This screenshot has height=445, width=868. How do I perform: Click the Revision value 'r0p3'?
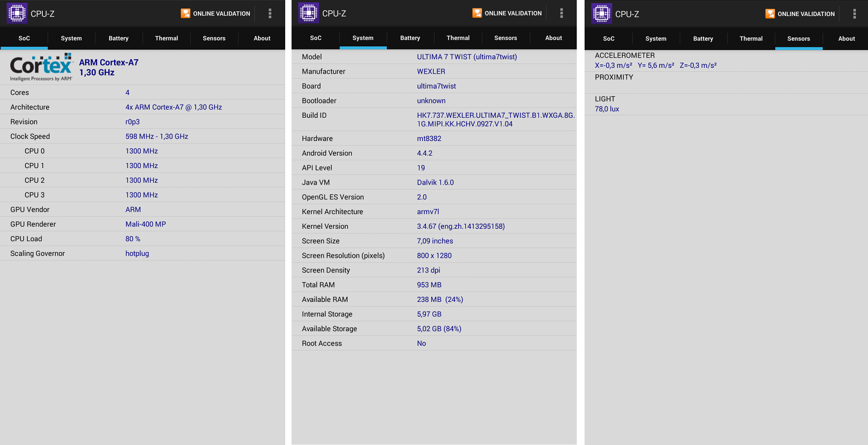click(x=132, y=122)
